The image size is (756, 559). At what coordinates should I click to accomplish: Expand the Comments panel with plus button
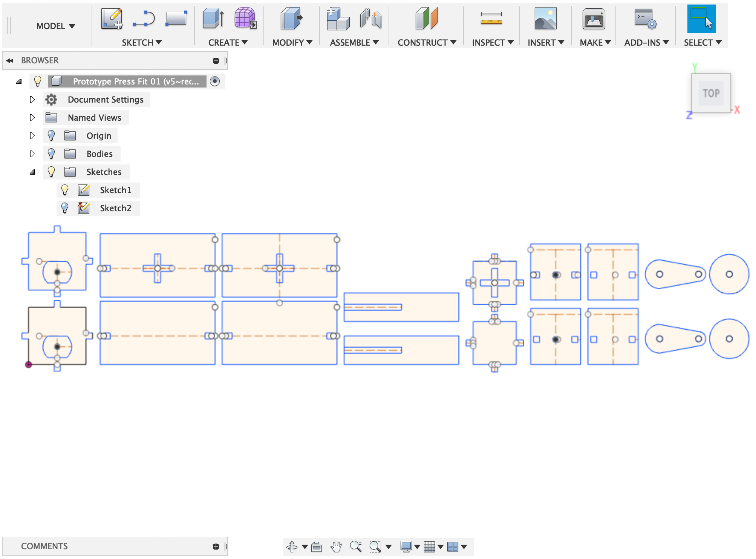pyautogui.click(x=216, y=547)
